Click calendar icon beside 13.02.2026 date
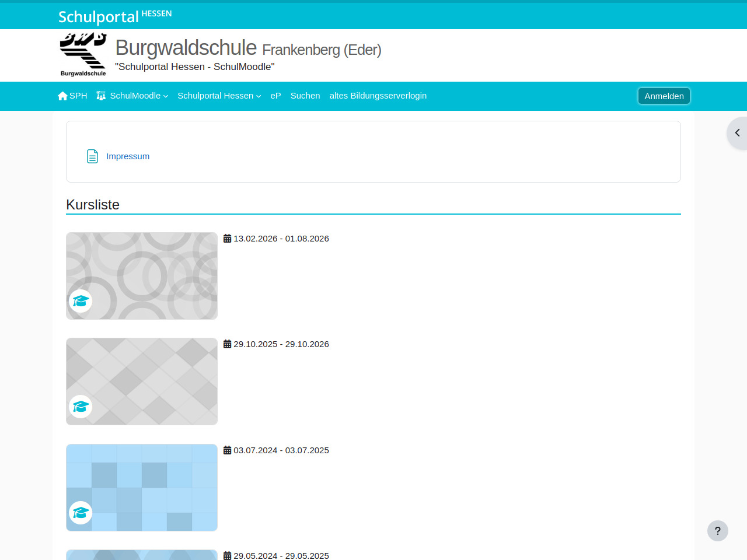 228,239
